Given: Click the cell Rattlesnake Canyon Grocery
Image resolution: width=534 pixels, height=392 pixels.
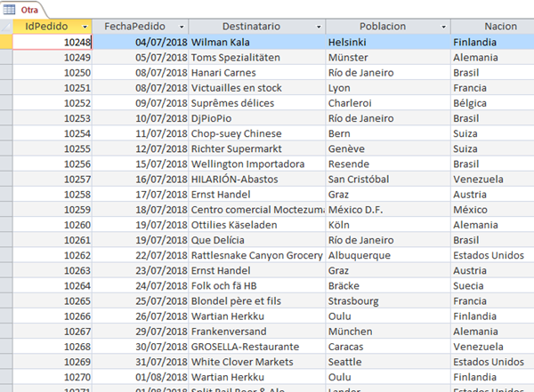Looking at the screenshot, I should (x=257, y=255).
